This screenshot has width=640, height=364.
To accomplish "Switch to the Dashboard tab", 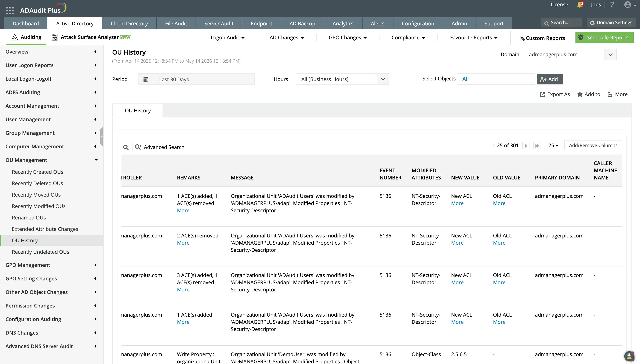I will pyautogui.click(x=26, y=23).
